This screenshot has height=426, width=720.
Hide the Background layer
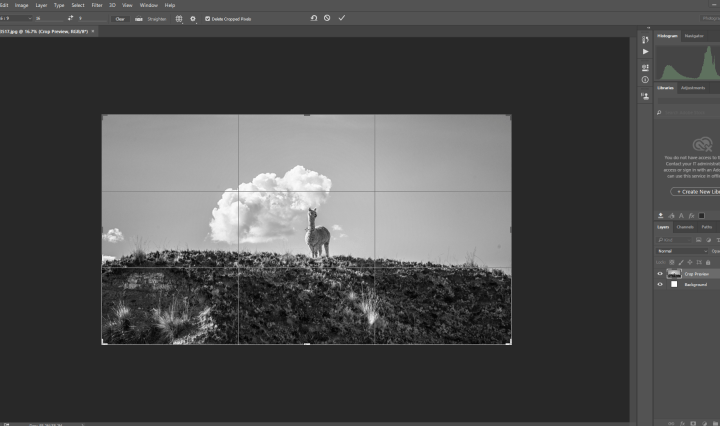click(x=660, y=285)
